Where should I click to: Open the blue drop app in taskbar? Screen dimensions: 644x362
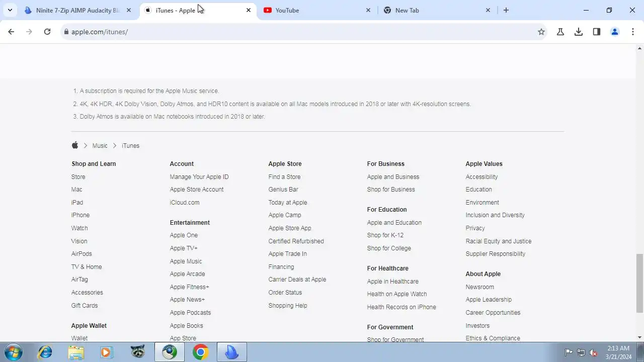click(231, 352)
